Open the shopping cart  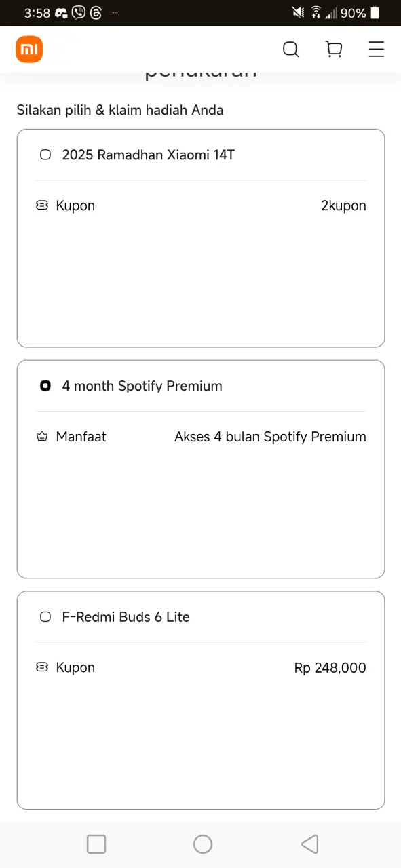click(x=334, y=50)
